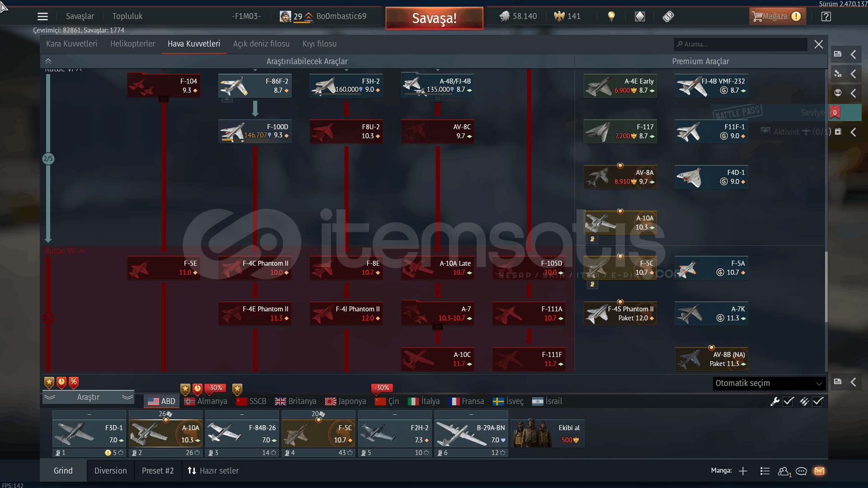
Task: Open the Savaşlar menu
Action: click(x=80, y=16)
